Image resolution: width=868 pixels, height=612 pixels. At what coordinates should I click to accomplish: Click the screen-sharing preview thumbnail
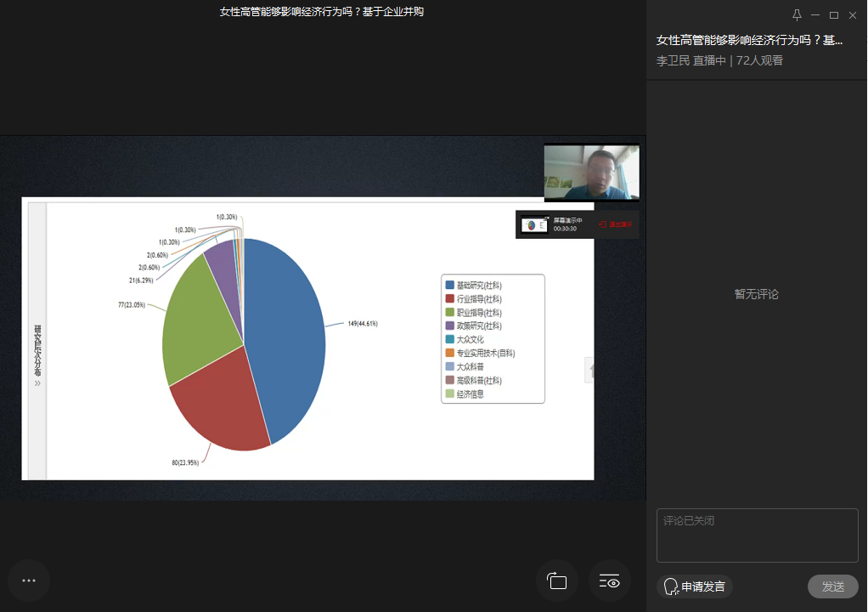click(x=534, y=224)
